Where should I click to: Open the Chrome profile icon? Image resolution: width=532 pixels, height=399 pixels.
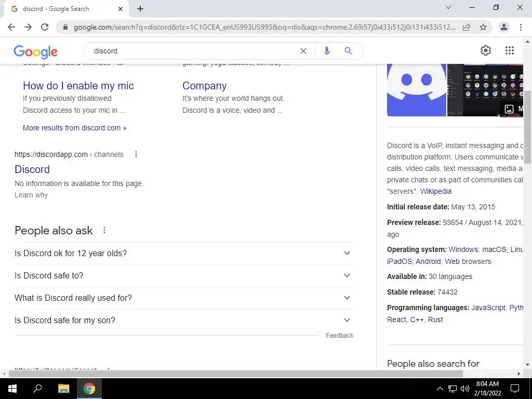pos(504,27)
